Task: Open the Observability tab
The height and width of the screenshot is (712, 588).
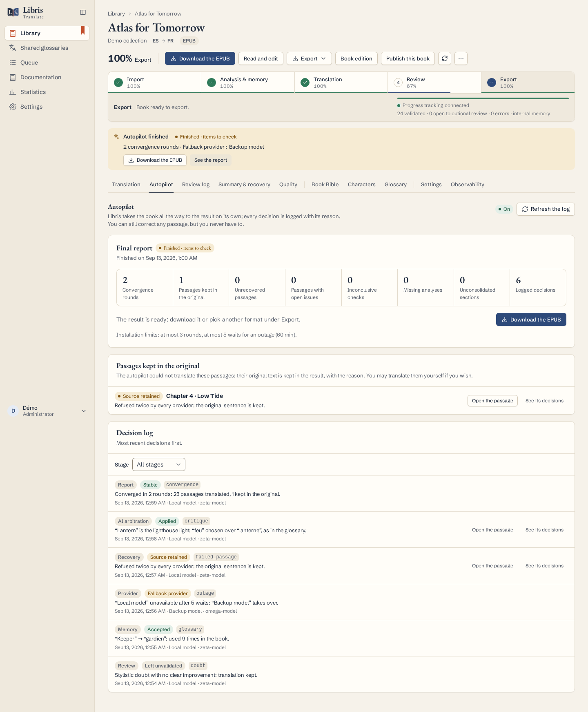Action: pos(468,185)
